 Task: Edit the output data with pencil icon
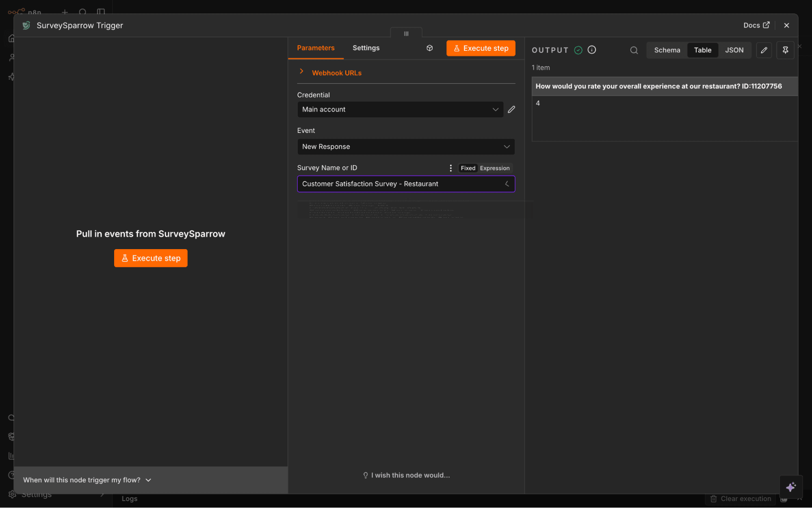(x=764, y=50)
